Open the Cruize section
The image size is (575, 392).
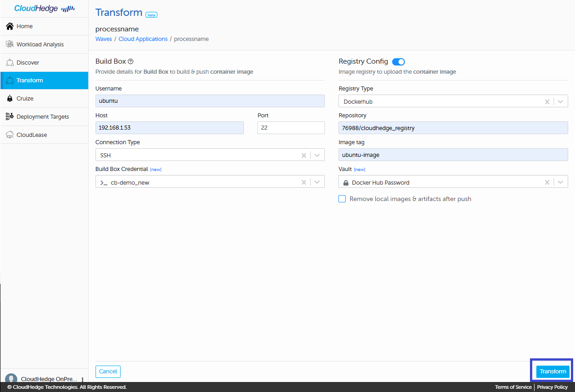(44, 99)
